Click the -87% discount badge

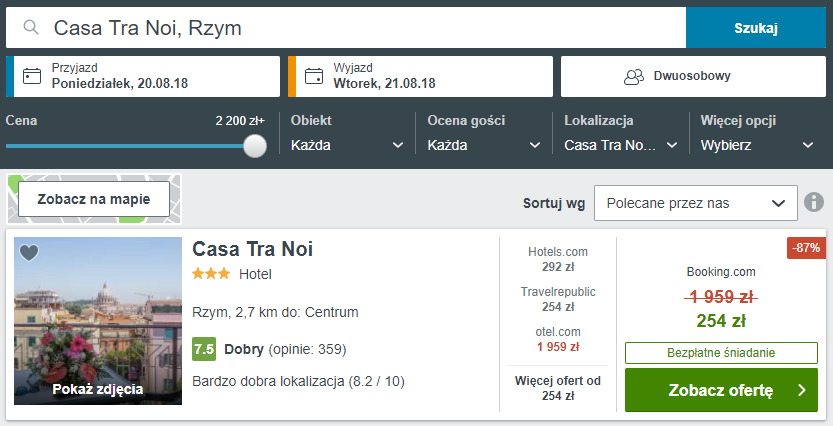[x=806, y=247]
